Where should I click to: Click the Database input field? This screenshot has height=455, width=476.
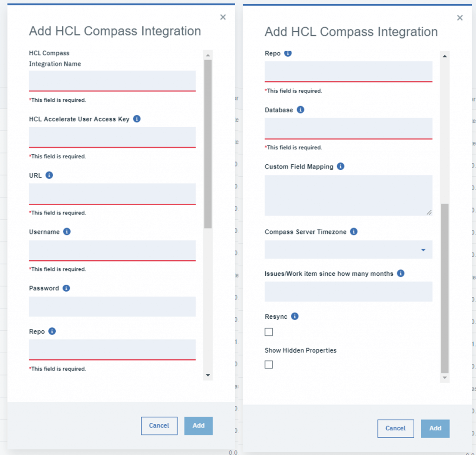point(349,128)
